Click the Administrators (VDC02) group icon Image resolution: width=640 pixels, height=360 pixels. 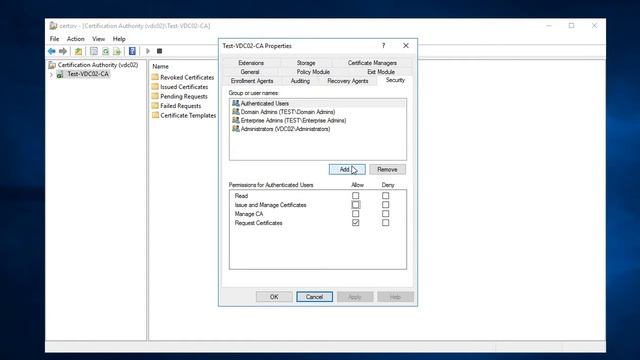(236, 129)
